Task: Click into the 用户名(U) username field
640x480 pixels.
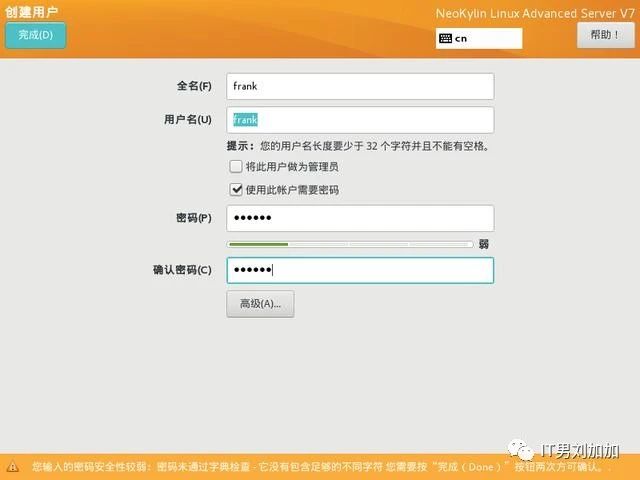Action: click(x=360, y=120)
